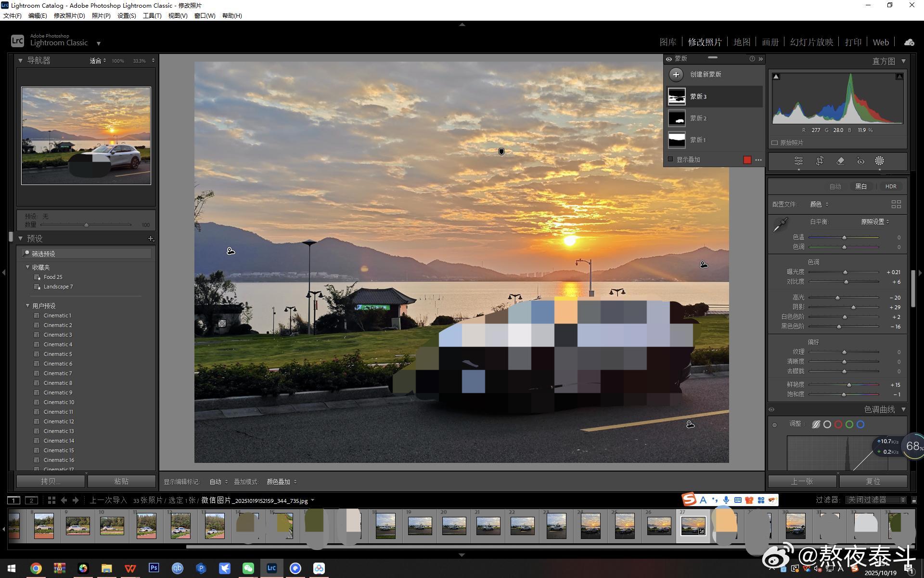Select 蒙版 2 mask thumbnail

point(677,118)
